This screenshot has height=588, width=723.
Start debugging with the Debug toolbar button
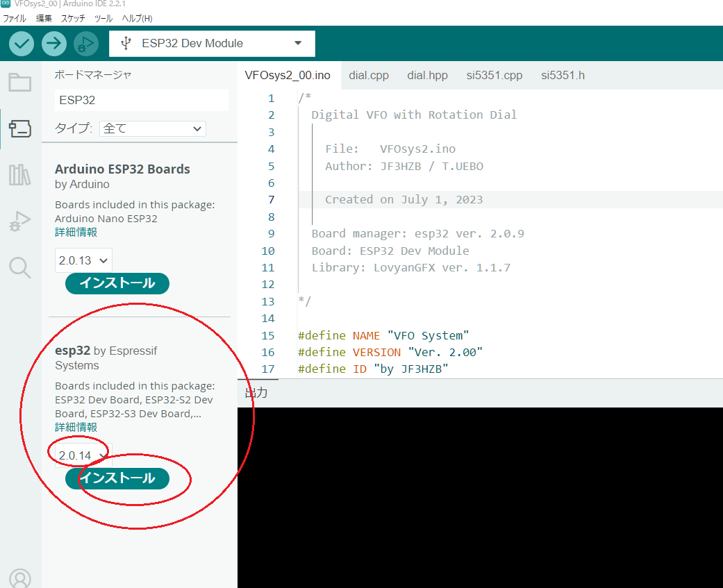(86, 44)
